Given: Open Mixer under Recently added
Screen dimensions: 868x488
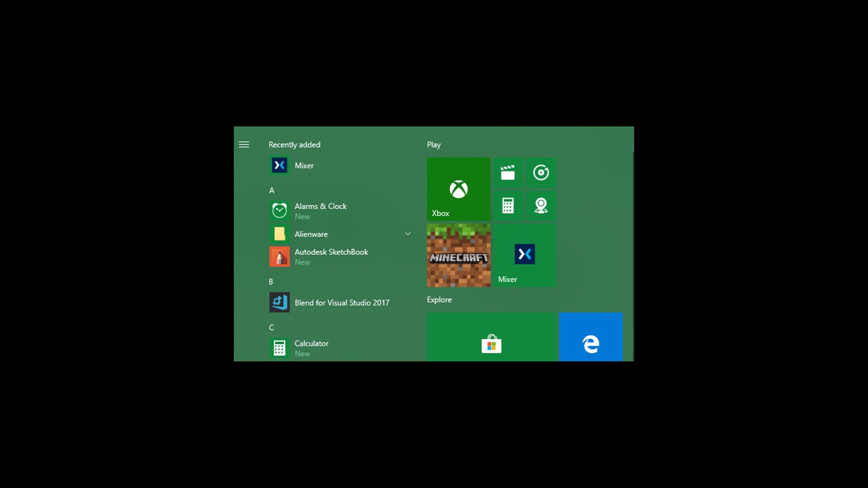Looking at the screenshot, I should pos(304,165).
